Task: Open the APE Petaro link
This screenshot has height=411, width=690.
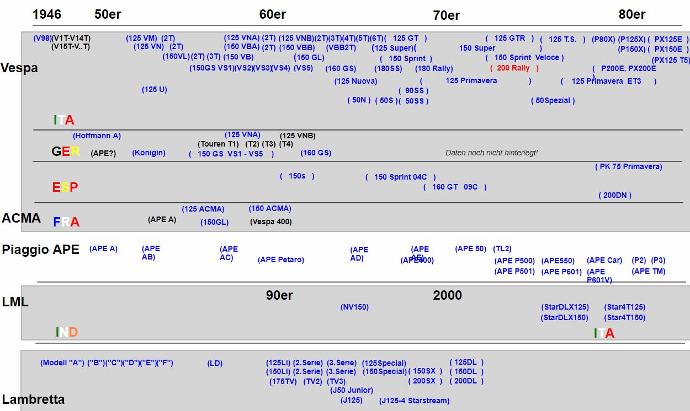Action: coord(281,259)
